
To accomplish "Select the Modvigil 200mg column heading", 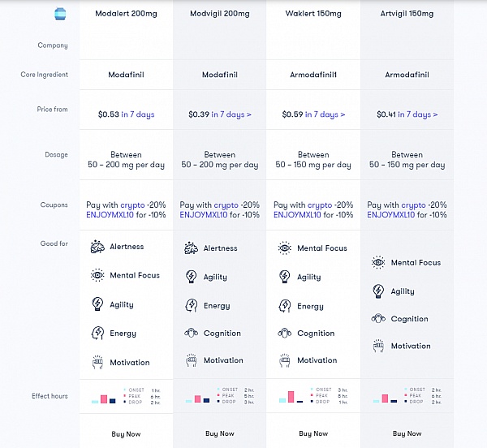I will (220, 14).
